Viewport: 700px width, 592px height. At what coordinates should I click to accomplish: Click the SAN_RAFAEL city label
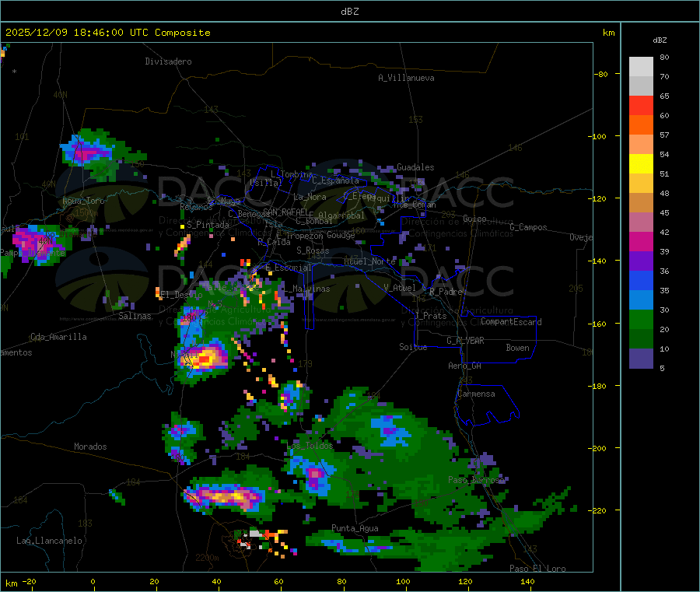coord(285,212)
